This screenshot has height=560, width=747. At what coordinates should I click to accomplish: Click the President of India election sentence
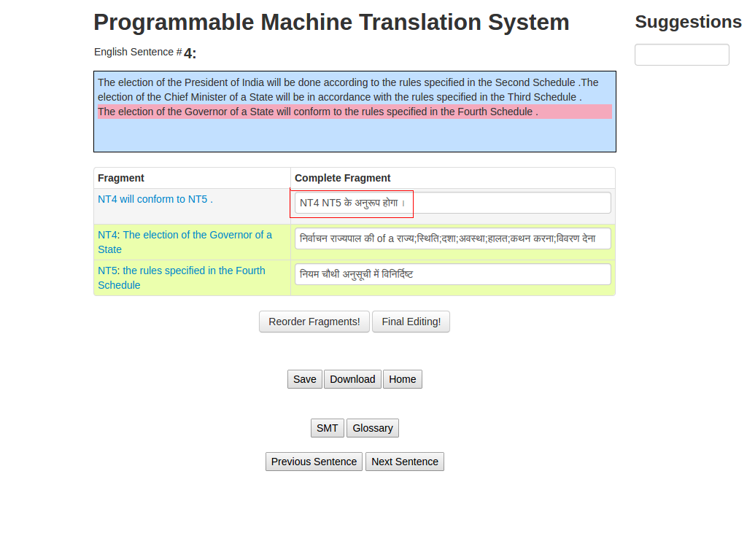[338, 82]
